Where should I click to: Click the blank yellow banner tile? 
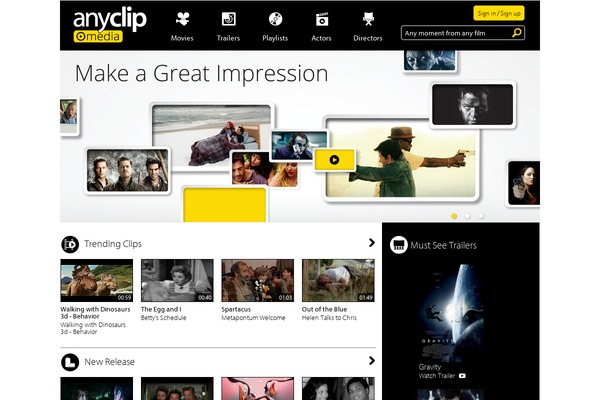pyautogui.click(x=225, y=205)
